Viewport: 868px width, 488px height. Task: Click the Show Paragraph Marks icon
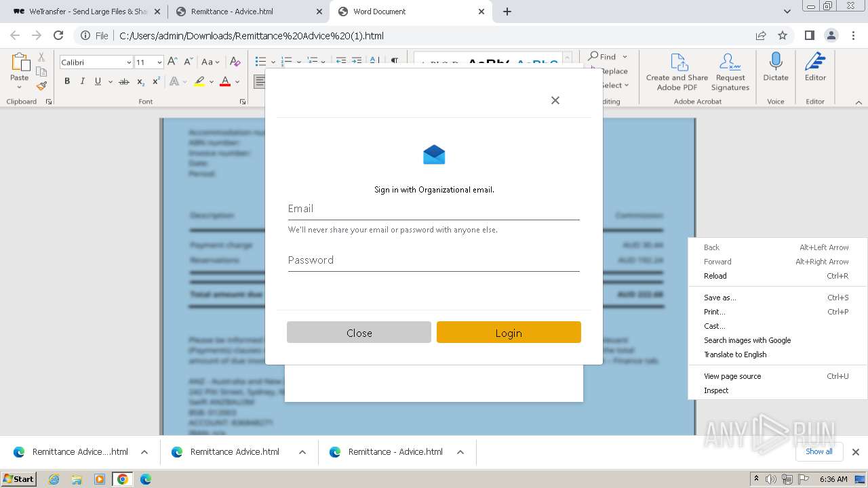pos(394,62)
